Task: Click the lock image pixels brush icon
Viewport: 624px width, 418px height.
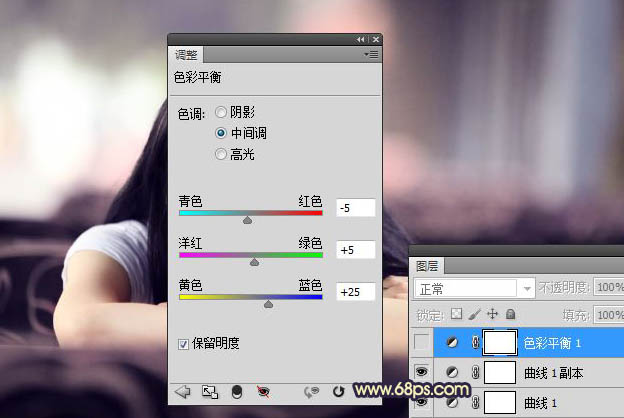Action: pos(475,314)
